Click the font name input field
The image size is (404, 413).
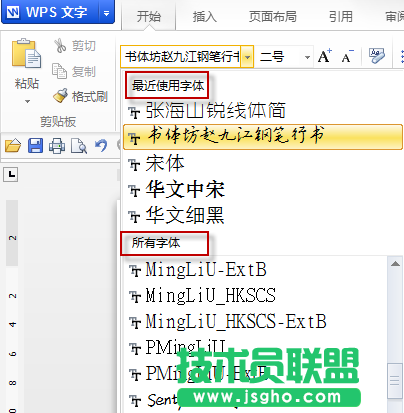(181, 57)
